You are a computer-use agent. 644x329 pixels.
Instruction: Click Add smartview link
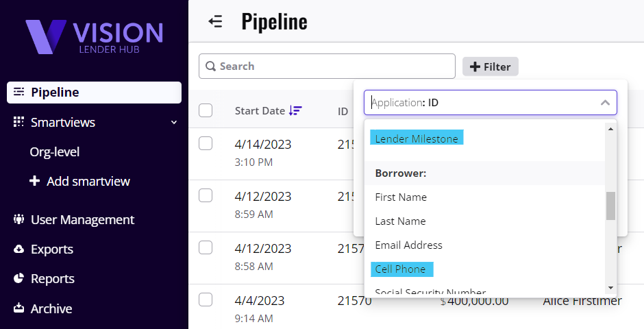coord(88,182)
